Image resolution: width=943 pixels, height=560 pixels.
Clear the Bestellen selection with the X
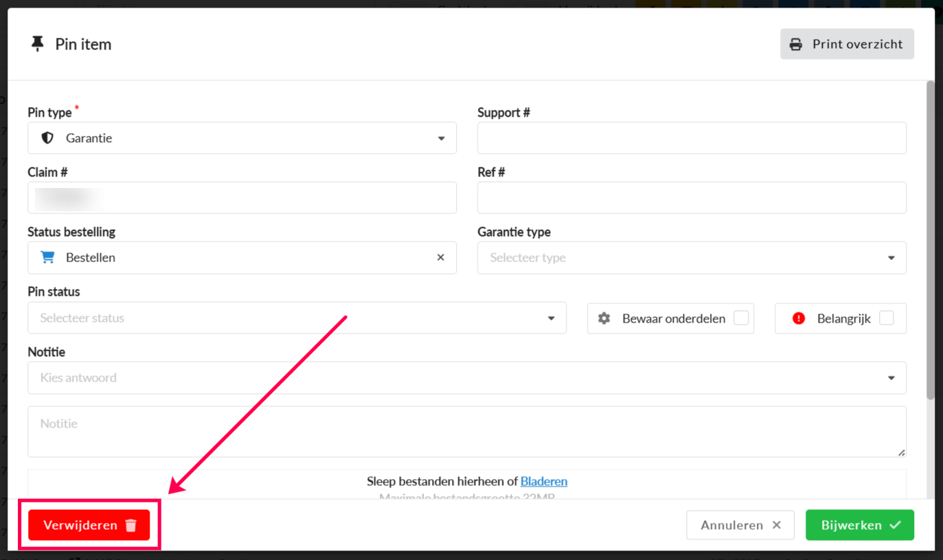(441, 257)
